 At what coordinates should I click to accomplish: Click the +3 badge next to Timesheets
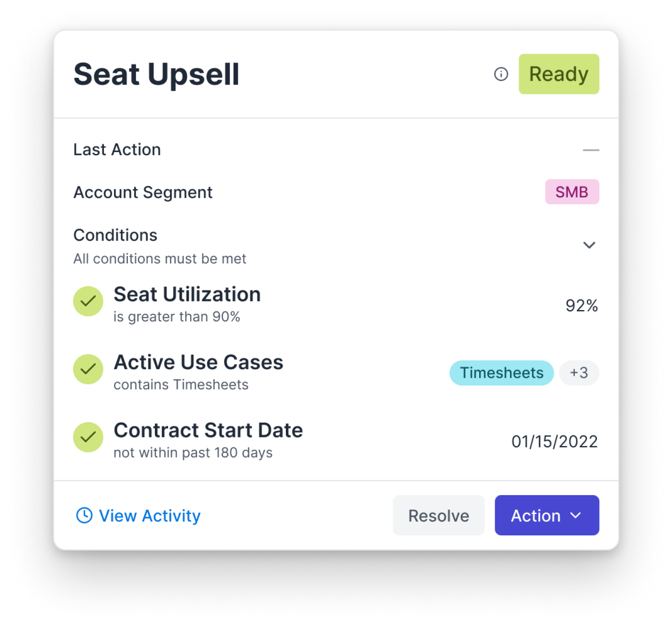[x=579, y=373]
